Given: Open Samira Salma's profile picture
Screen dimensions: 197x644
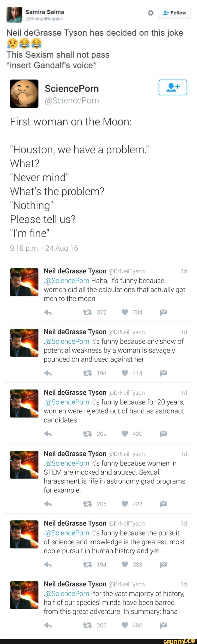Looking at the screenshot, I should 14,15.
